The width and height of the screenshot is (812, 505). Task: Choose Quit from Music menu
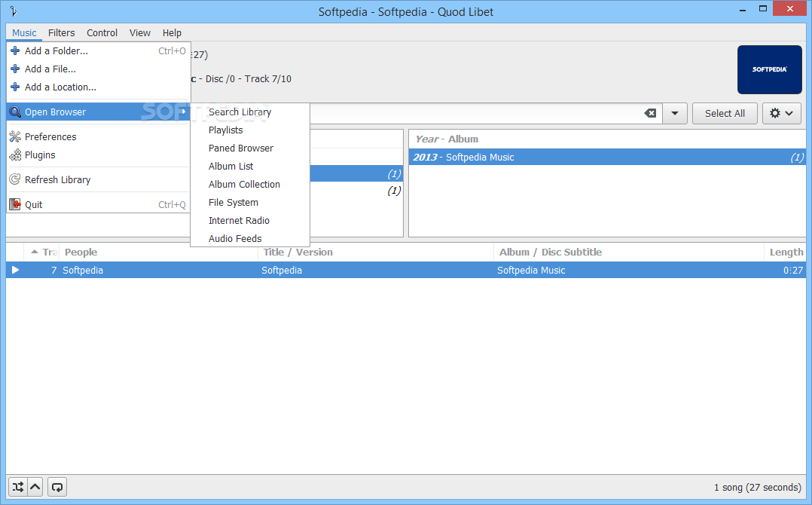[99, 204]
